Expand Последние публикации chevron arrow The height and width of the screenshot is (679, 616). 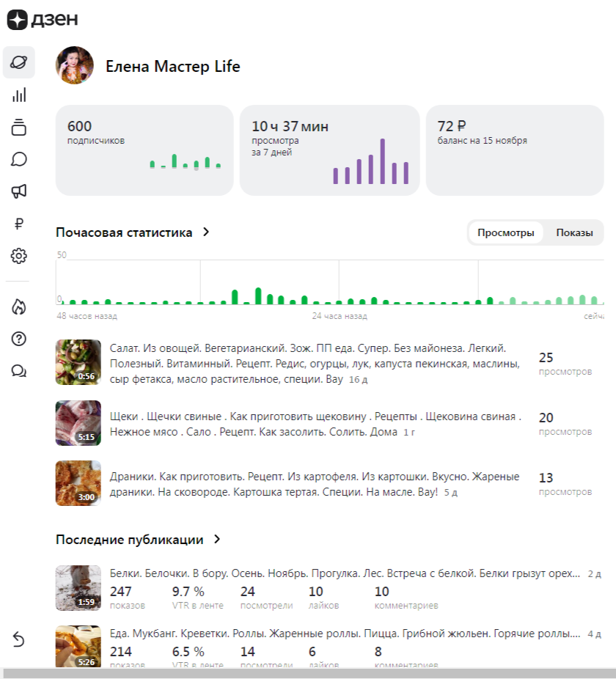(217, 540)
